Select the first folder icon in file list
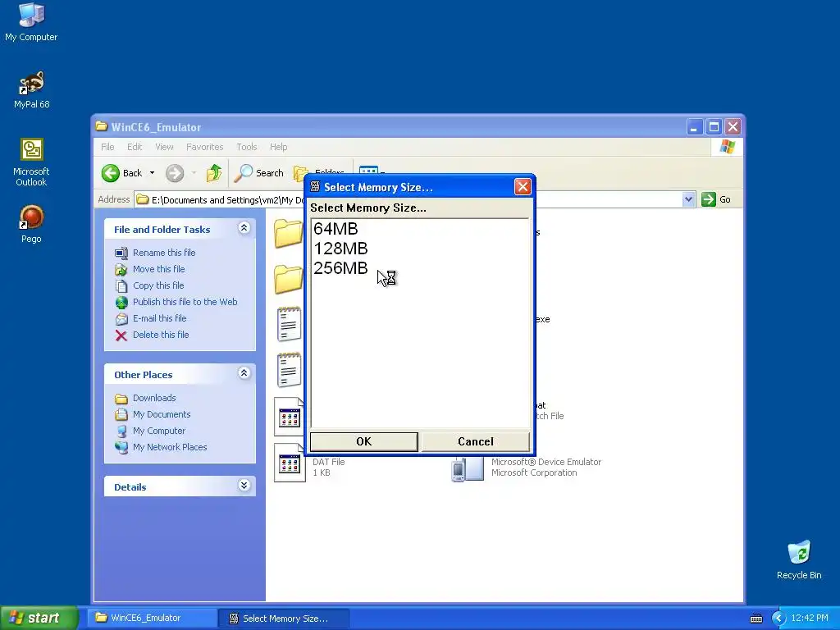The image size is (840, 630). pyautogui.click(x=289, y=234)
